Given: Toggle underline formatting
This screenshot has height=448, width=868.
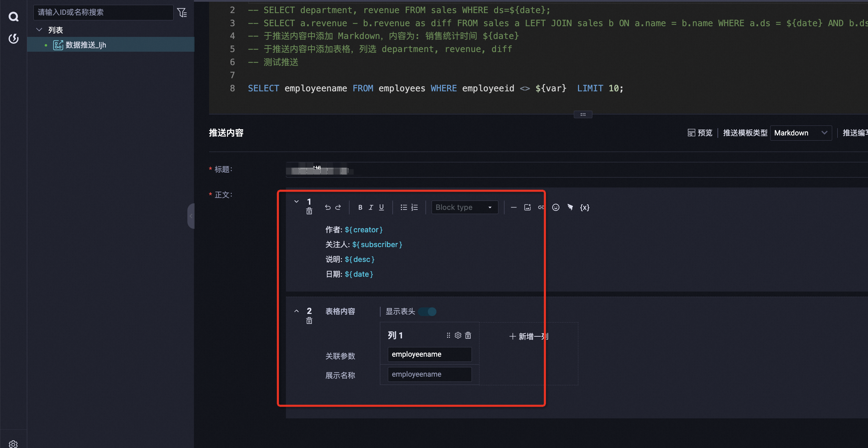Looking at the screenshot, I should 381,207.
